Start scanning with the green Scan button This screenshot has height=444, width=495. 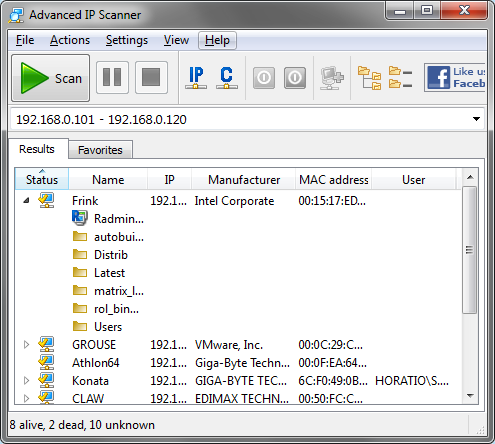51,78
